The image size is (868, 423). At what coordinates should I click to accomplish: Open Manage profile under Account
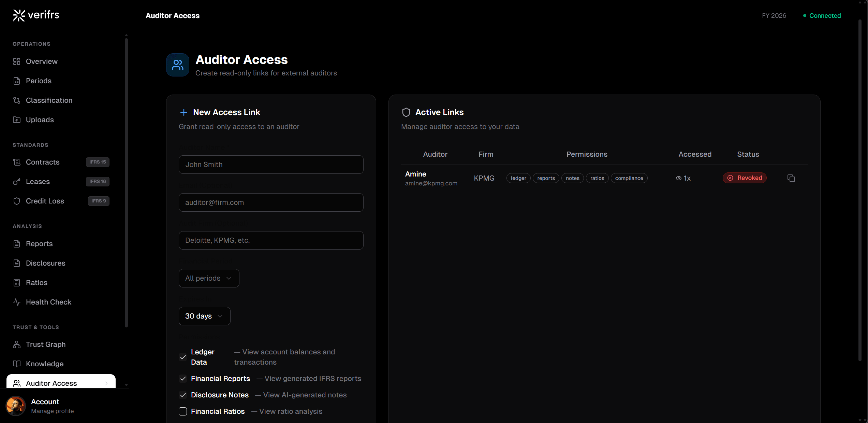pos(52,411)
